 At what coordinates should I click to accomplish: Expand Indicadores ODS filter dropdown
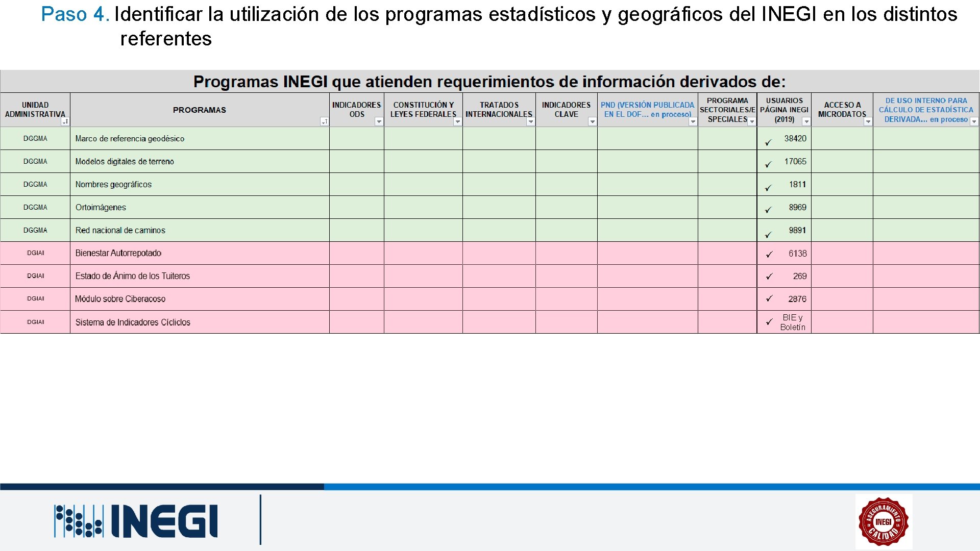point(379,121)
